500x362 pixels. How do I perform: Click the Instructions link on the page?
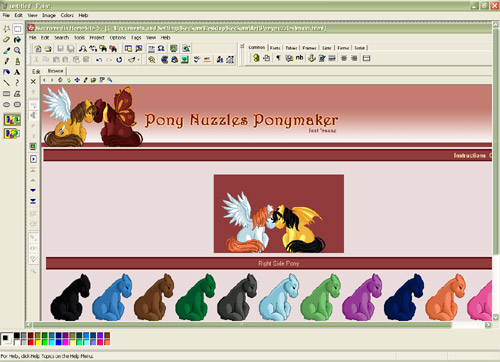coord(469,156)
